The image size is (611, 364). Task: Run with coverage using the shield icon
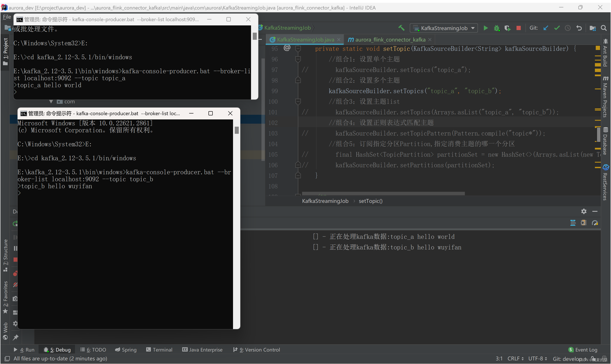(507, 28)
